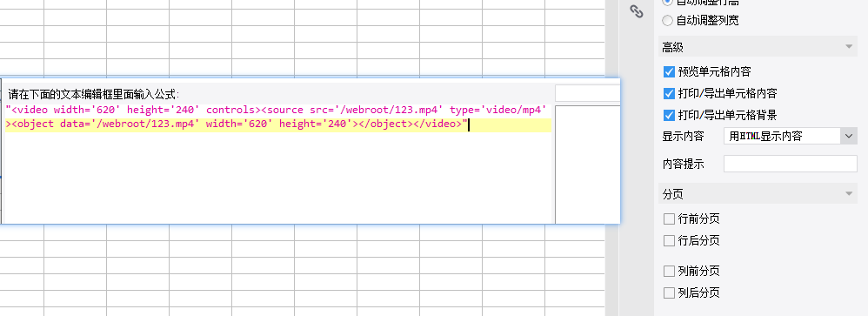Uncheck the 打印/导出单元格背景 checkbox

(669, 115)
